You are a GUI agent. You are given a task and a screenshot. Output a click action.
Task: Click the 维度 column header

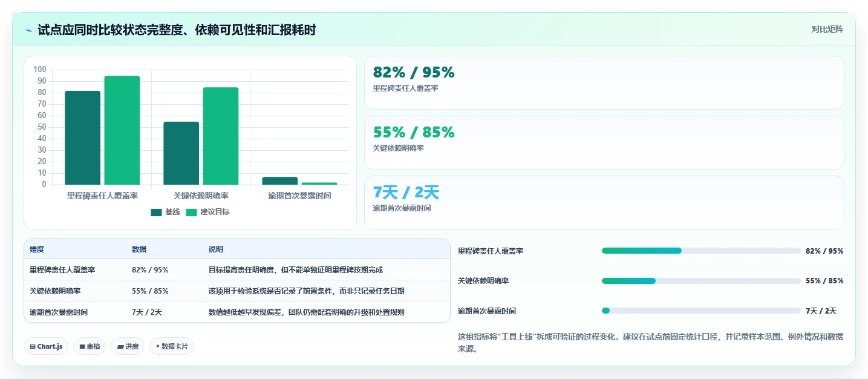coord(37,249)
